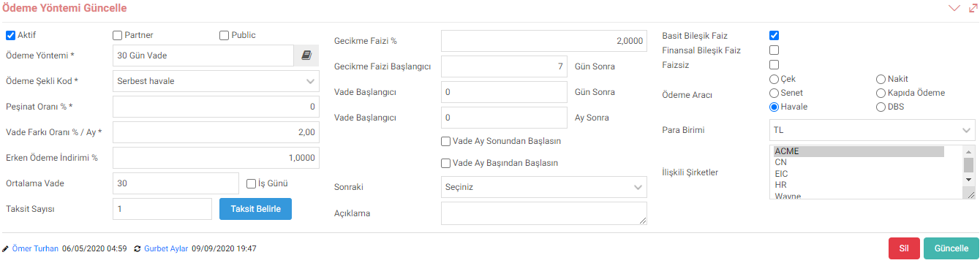Click the book icon beside Ödeme Yöntemi
The height and width of the screenshot is (263, 980).
(306, 56)
